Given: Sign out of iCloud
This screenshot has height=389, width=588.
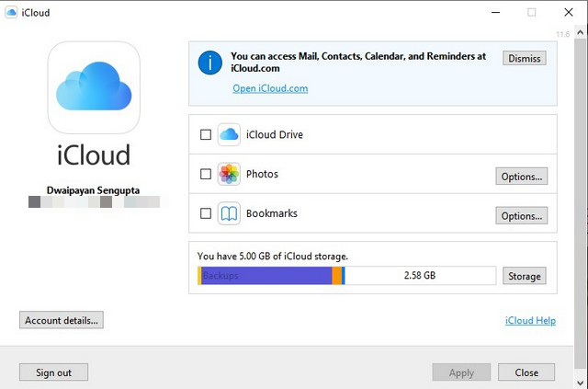Looking at the screenshot, I should (53, 372).
